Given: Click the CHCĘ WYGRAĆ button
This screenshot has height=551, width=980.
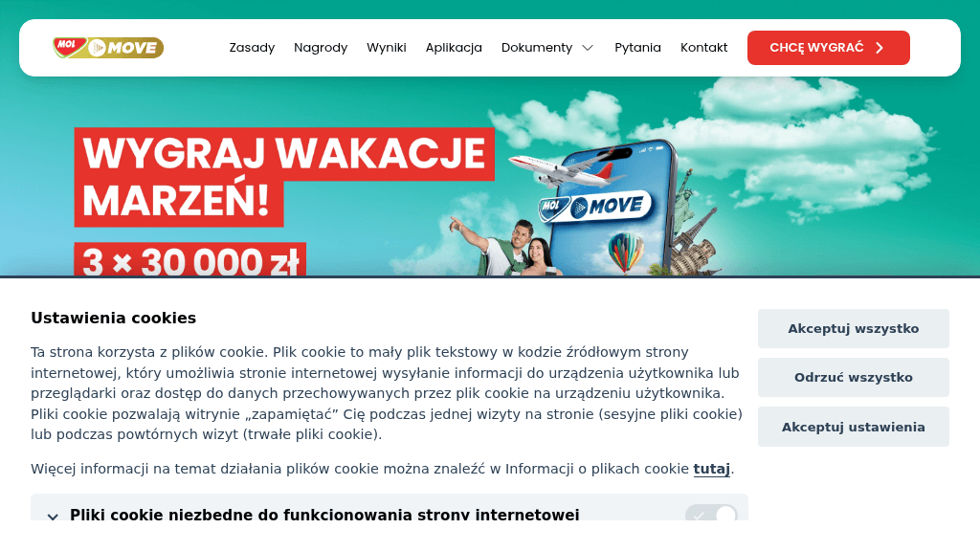Looking at the screenshot, I should 828,48.
